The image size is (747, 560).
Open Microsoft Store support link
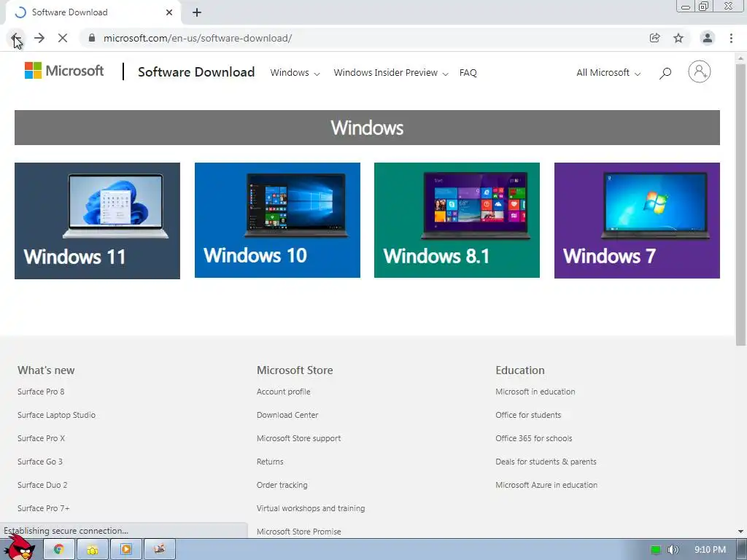298,438
